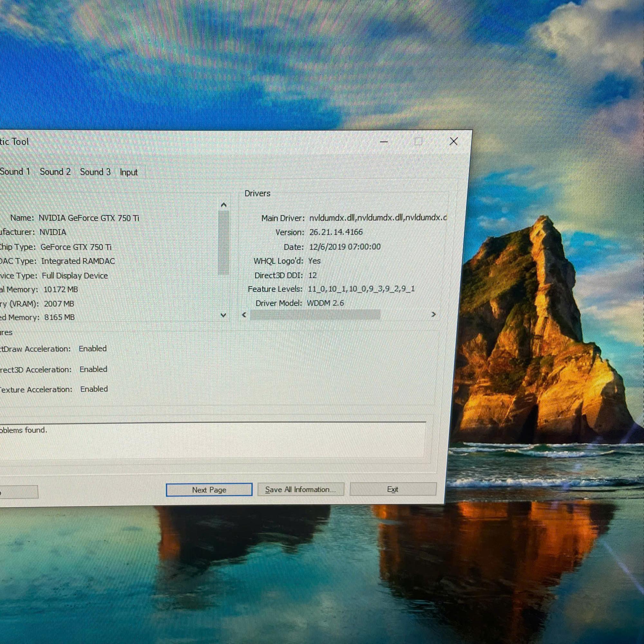Click the greyed-out maximize window button

click(418, 142)
